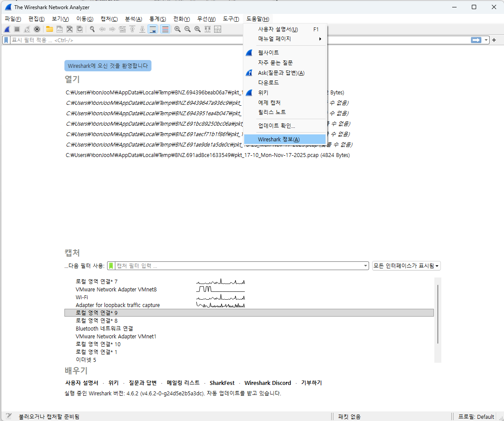Toggle packet list colorization icon

tap(165, 29)
